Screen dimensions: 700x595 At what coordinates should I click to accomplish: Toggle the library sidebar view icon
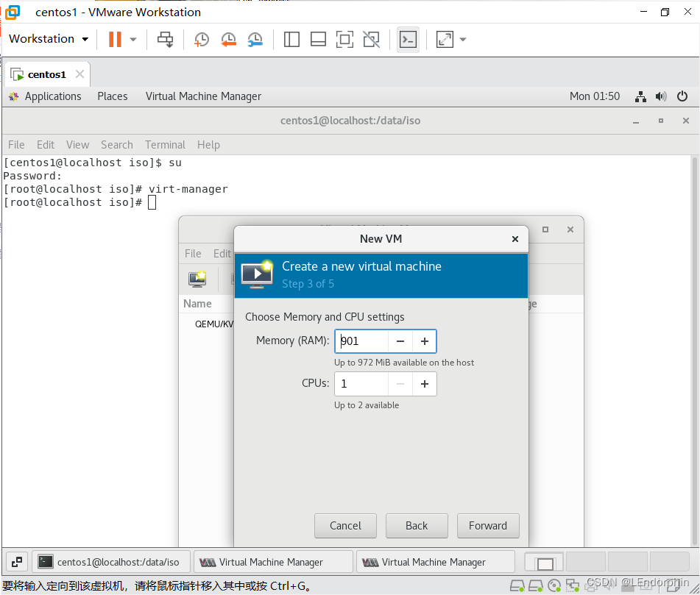click(291, 39)
